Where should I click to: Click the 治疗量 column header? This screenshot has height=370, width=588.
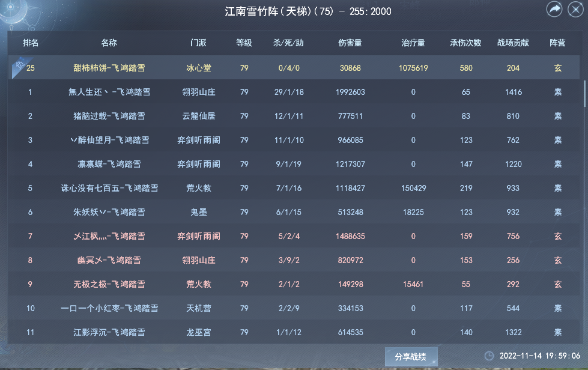pyautogui.click(x=413, y=43)
